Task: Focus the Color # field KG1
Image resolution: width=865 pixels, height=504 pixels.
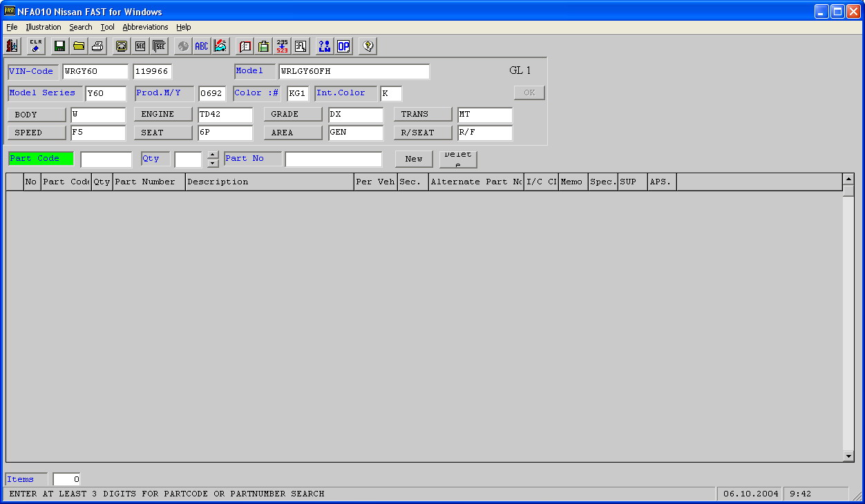Action: pyautogui.click(x=298, y=94)
